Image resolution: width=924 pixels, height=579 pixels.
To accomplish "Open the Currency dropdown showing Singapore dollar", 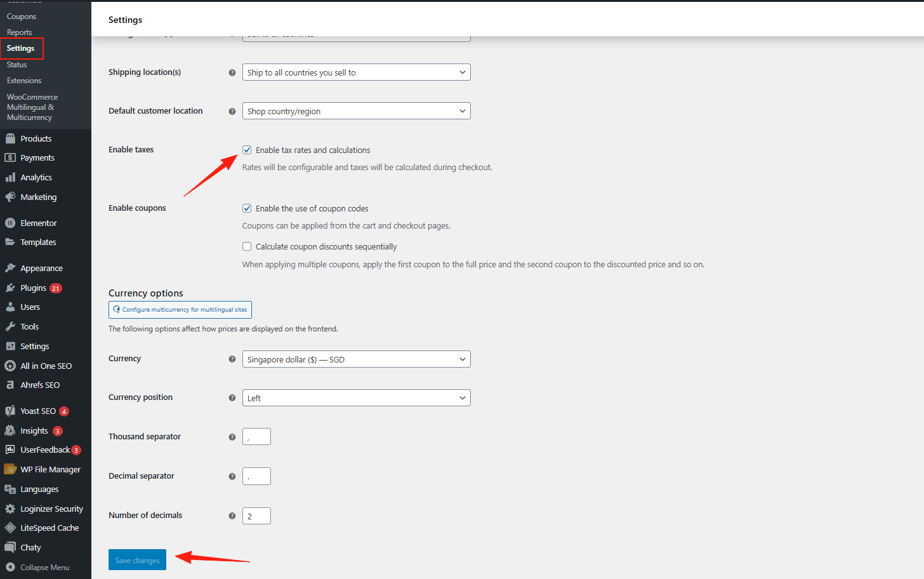I will [356, 359].
